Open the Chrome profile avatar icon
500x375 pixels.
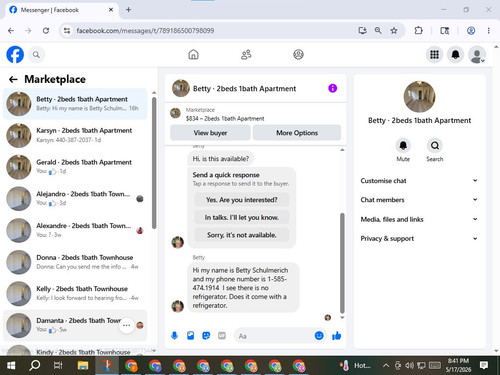(471, 31)
